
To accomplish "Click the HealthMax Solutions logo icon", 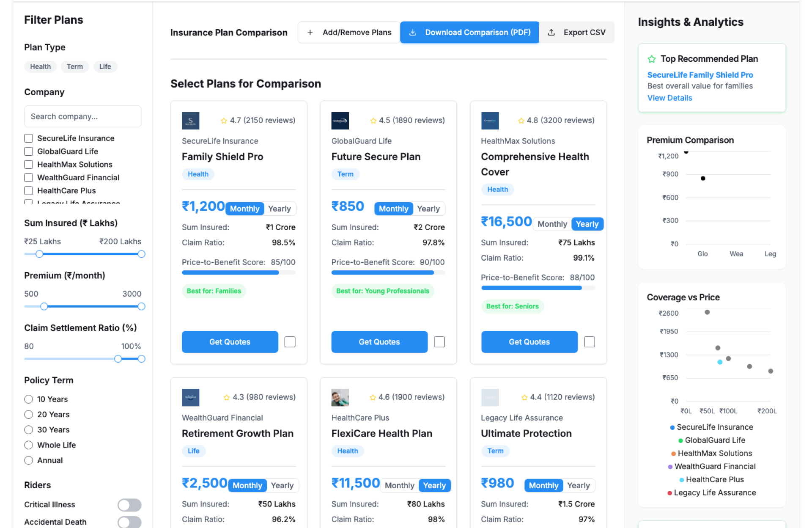I will click(x=490, y=121).
